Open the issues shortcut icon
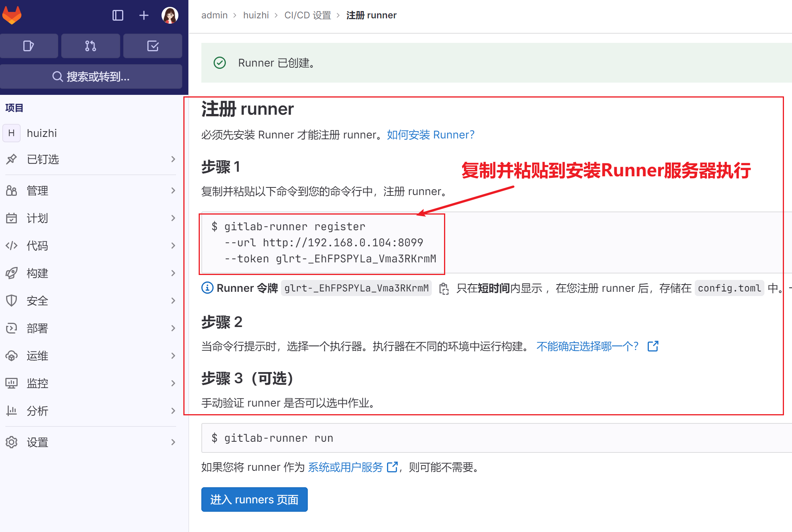The image size is (792, 532). pyautogui.click(x=29, y=46)
